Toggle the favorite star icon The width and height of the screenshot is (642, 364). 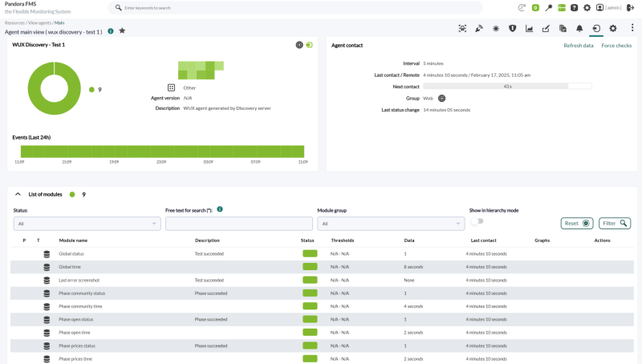click(x=122, y=30)
